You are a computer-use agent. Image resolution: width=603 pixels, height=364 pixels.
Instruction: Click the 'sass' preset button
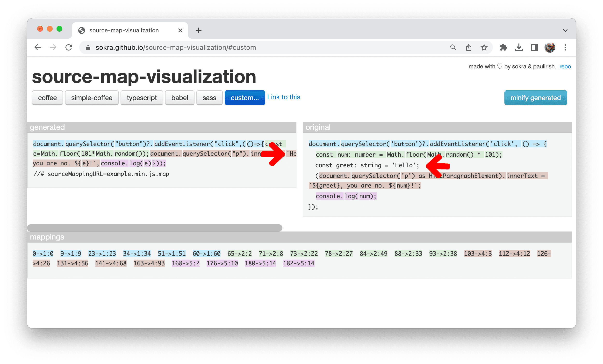click(x=208, y=98)
